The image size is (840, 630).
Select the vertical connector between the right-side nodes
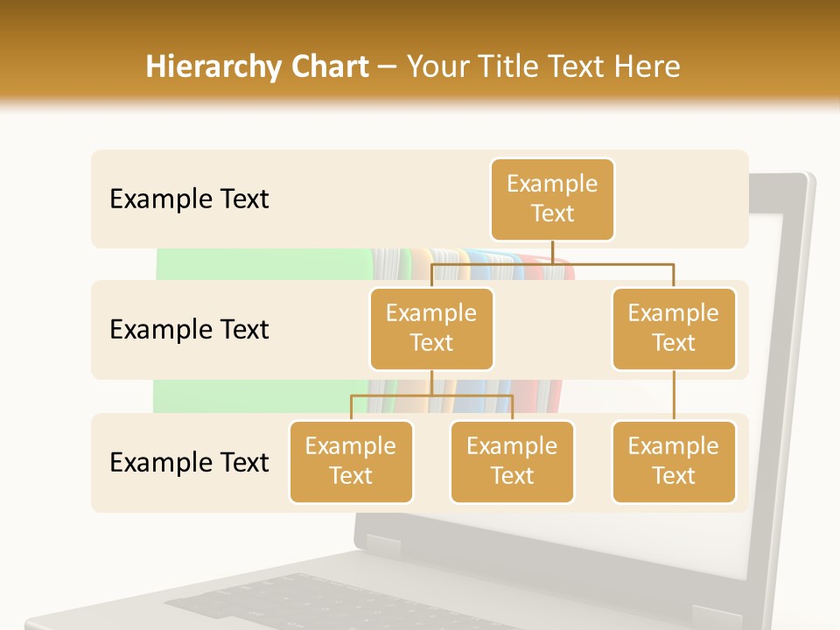[x=674, y=395]
